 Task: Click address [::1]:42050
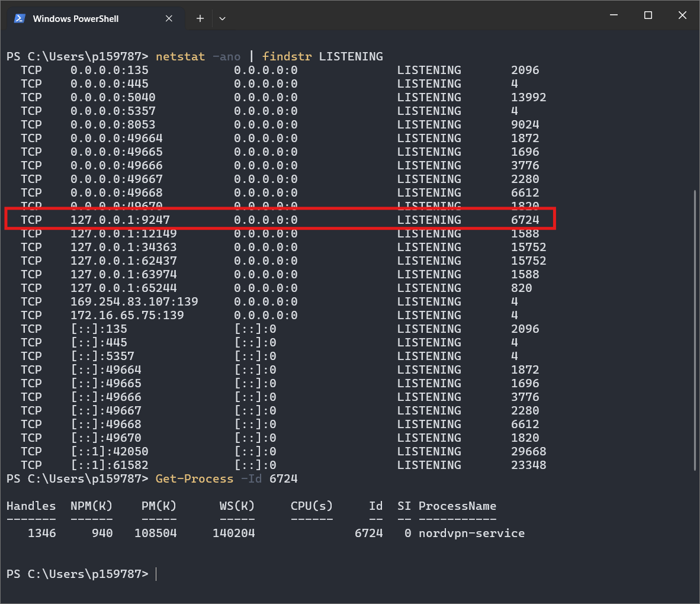(x=110, y=452)
